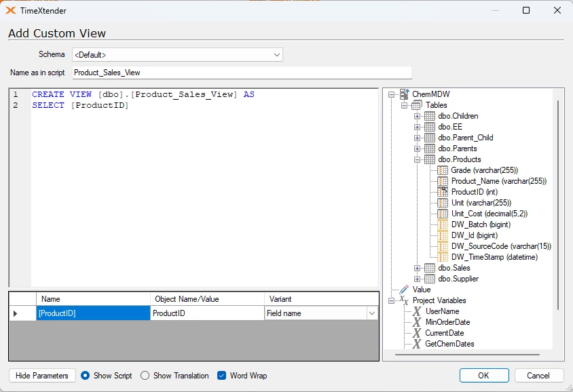Click the Name as in script field
Screen dimensions: 573x392
pos(242,73)
